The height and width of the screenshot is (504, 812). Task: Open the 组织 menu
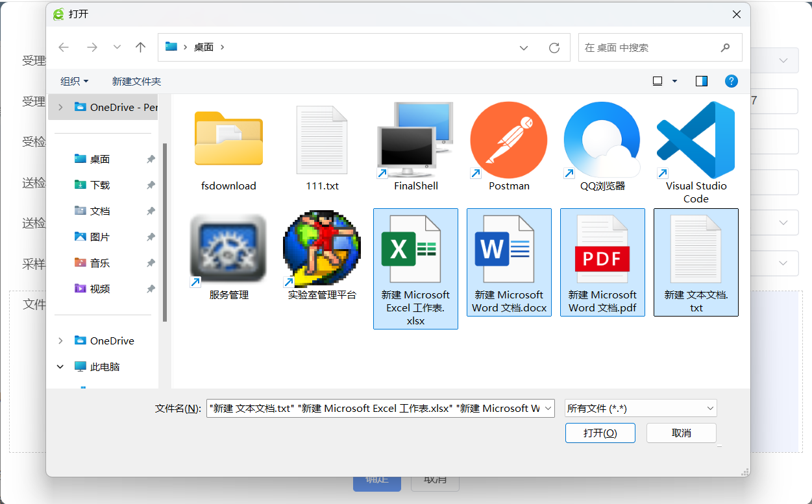pos(75,81)
